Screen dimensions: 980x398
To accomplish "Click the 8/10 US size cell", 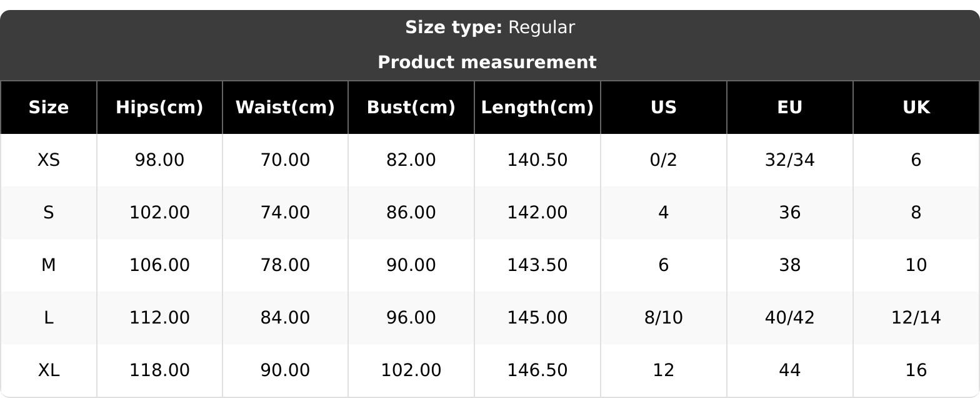I will [663, 318].
